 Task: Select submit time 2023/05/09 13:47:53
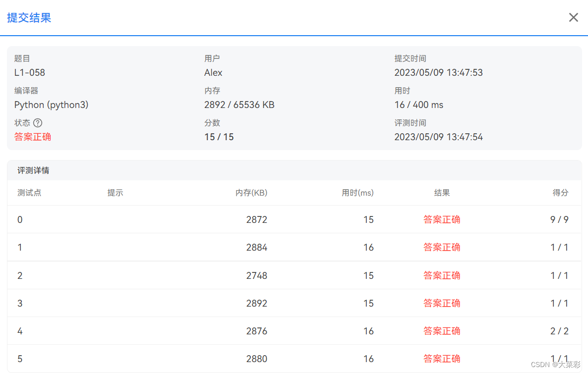(x=438, y=73)
